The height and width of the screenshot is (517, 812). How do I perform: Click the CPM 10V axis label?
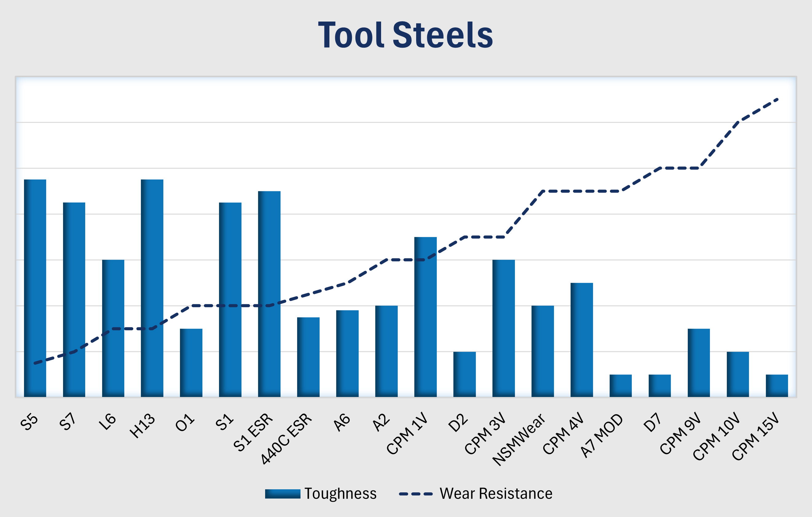click(x=716, y=437)
